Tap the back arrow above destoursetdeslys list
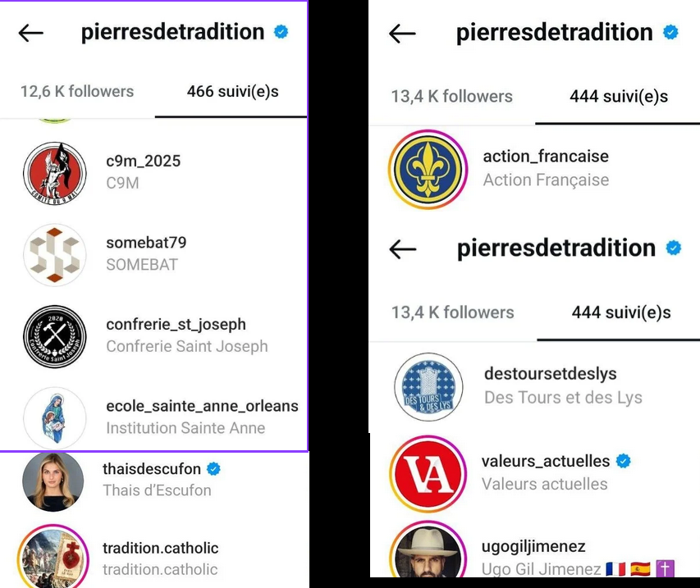 403,248
